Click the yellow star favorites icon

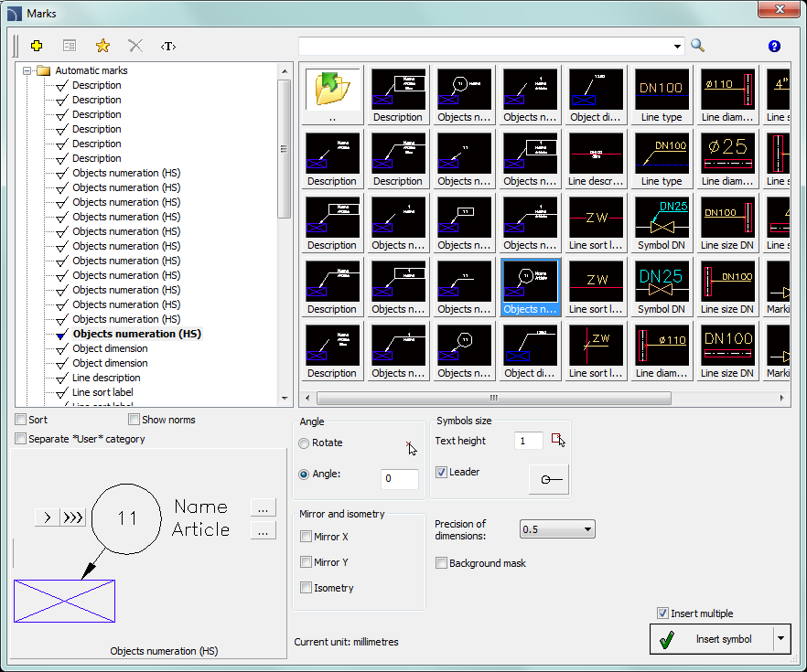102,46
